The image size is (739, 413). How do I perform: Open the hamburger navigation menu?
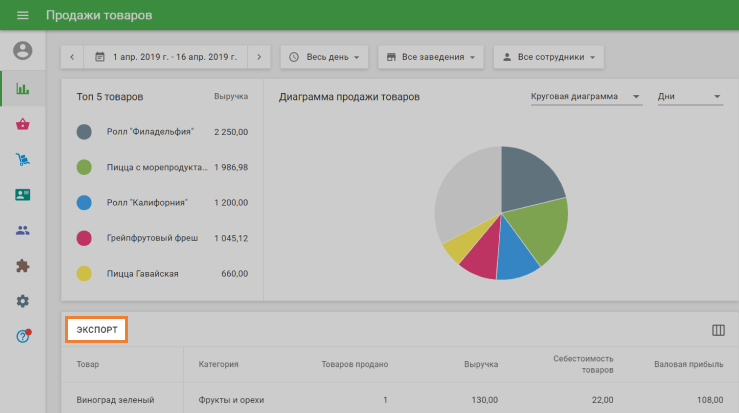[22, 16]
